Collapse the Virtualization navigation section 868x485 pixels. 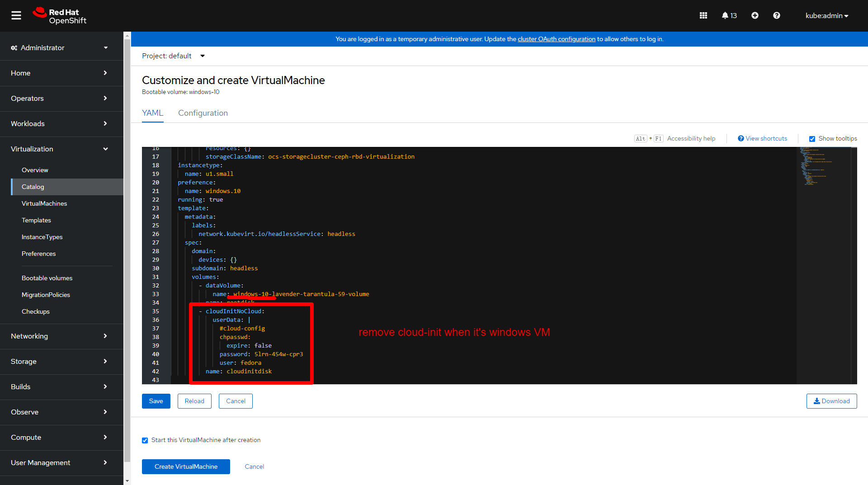click(61, 149)
